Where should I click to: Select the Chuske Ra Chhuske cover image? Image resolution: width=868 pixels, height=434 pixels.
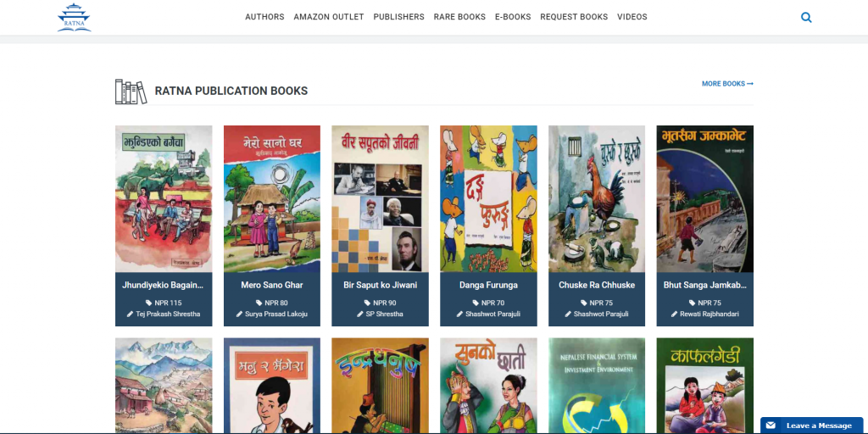tap(597, 198)
